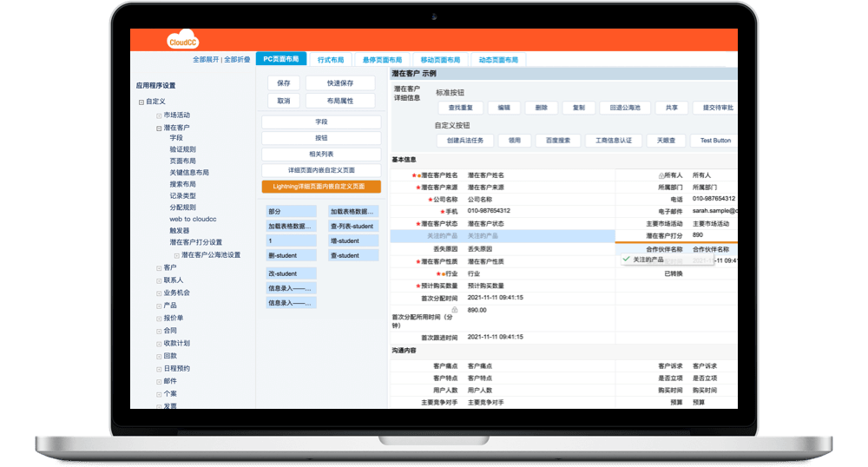868x467 pixels.
Task: Open 记录类型 in the tree
Action: tap(182, 196)
